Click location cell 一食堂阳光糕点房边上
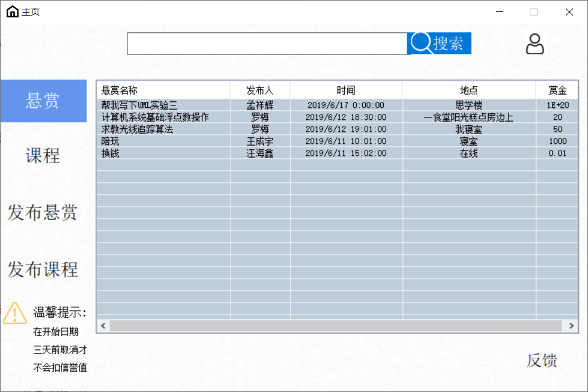 point(469,117)
